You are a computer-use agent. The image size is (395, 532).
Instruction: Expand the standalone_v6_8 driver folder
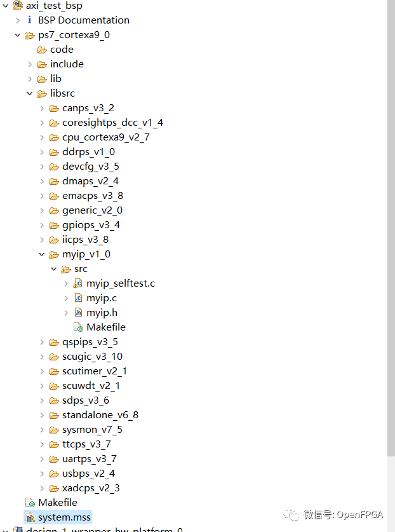(42, 415)
